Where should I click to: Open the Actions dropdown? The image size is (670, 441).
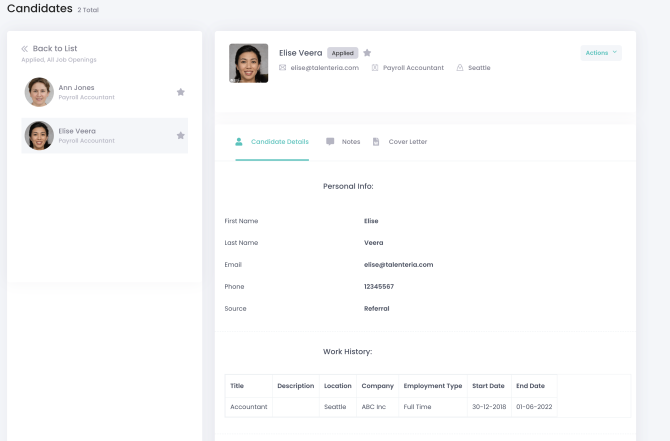(x=601, y=53)
